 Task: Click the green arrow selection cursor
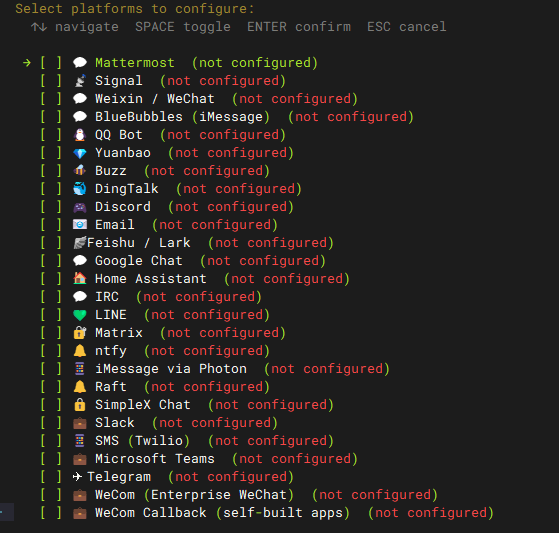coord(27,63)
